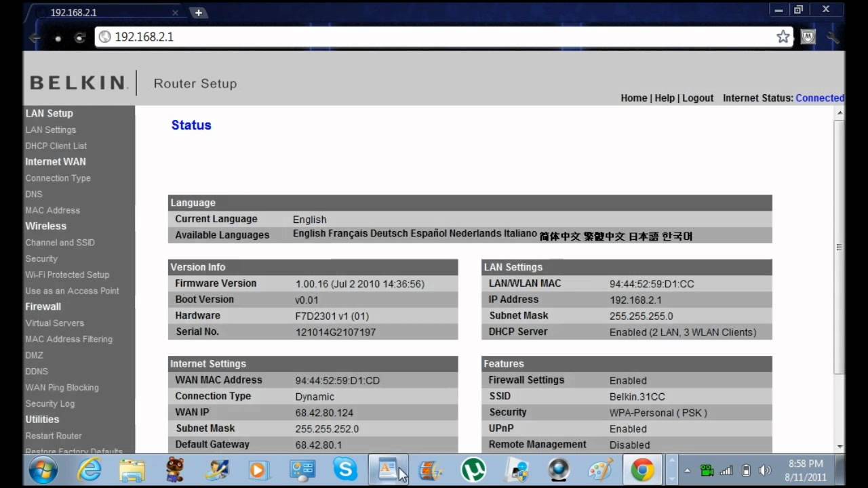Switch language to Italiano
The width and height of the screenshot is (868, 488).
point(520,234)
